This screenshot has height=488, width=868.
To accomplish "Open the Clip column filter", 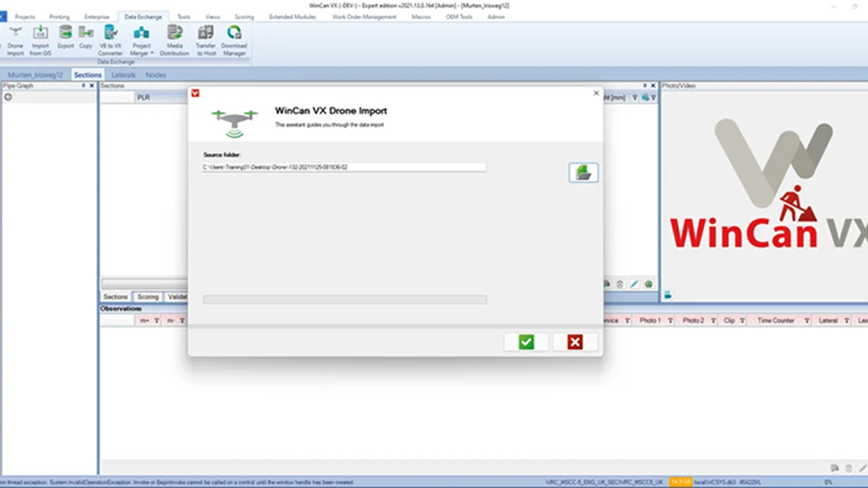I will coord(742,321).
